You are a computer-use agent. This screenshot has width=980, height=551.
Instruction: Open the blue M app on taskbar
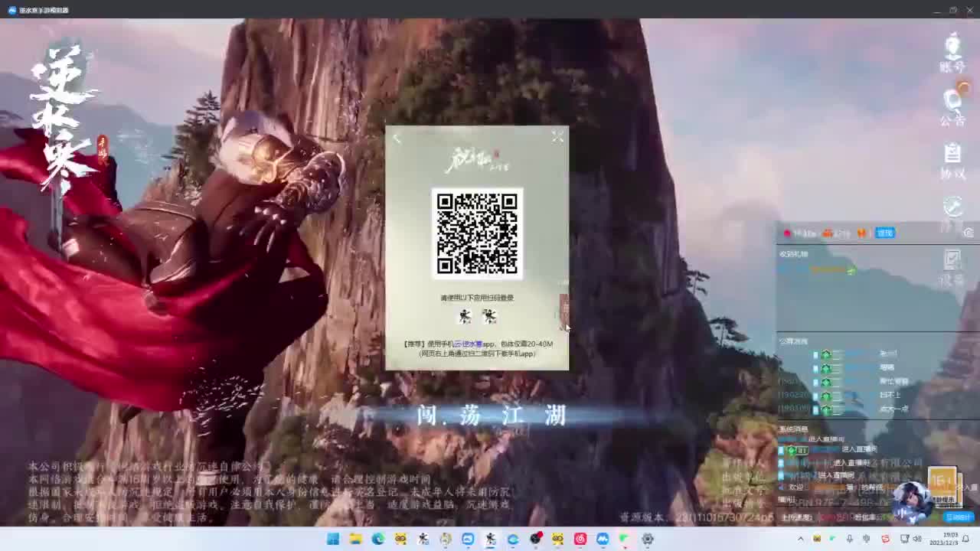(x=603, y=539)
